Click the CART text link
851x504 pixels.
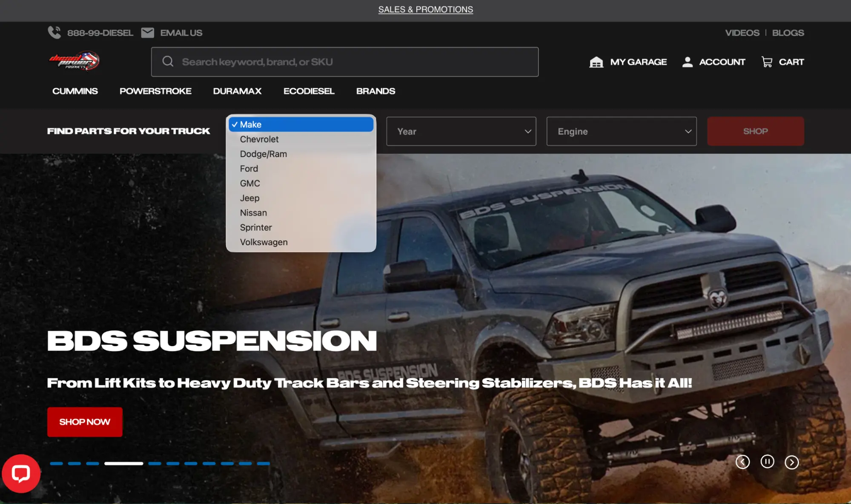(x=791, y=62)
